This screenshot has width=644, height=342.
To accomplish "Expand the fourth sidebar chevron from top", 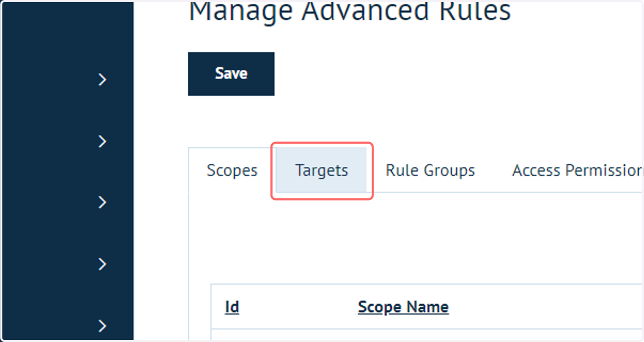I will [x=103, y=264].
